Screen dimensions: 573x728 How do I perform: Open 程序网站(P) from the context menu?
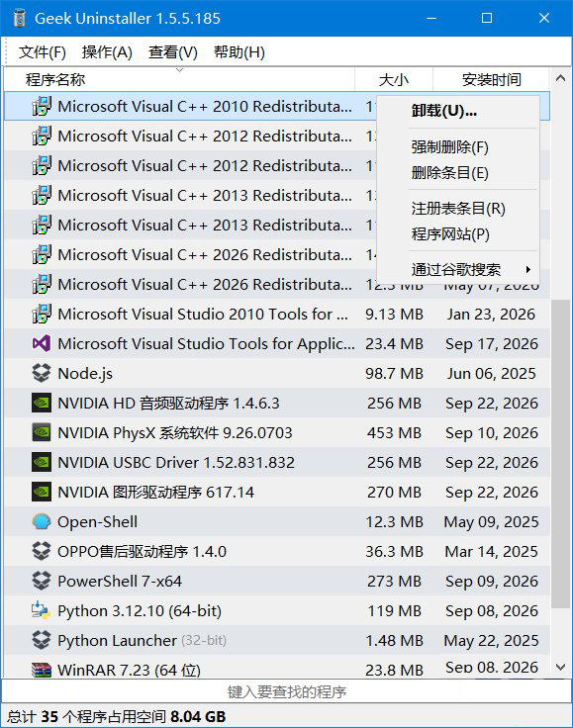pyautogui.click(x=458, y=234)
